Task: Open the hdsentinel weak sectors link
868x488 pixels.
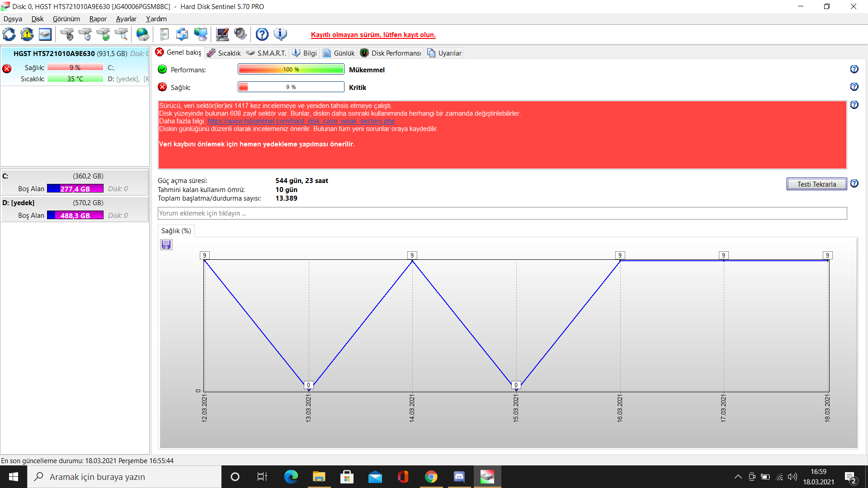Action: (301, 121)
